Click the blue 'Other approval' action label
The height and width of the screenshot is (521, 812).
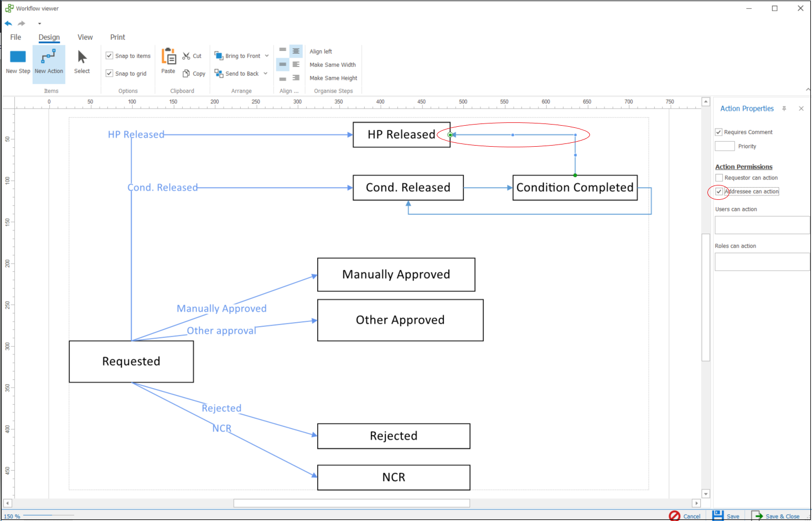tap(221, 331)
